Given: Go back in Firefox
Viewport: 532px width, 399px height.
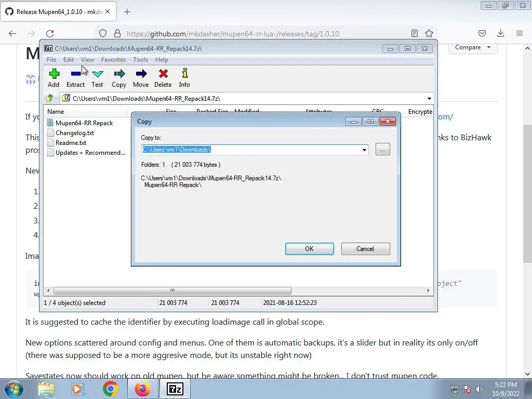Looking at the screenshot, I should 12,34.
